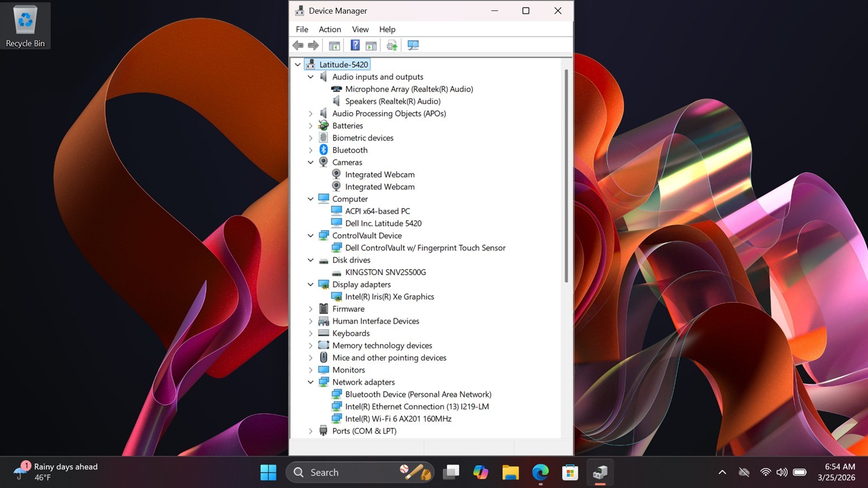Select Intel(R) Ethernet Connection (13) I219-LM
Screen dimensions: 868x488
pos(417,406)
